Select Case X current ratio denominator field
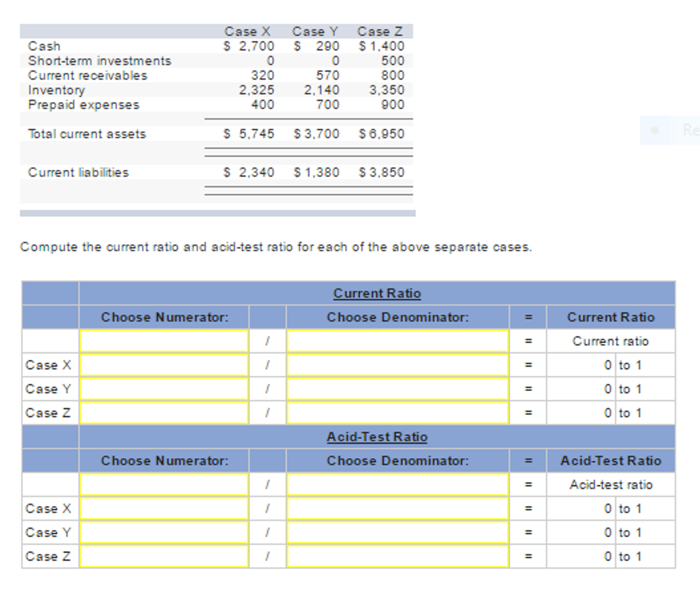Viewport: 700px width, 602px height. (398, 365)
